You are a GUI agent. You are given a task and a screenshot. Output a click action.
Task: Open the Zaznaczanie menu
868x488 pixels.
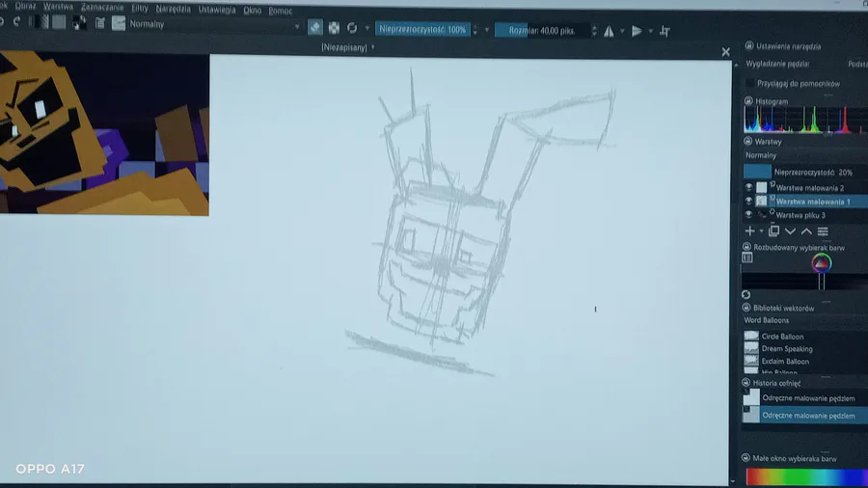tap(102, 7)
